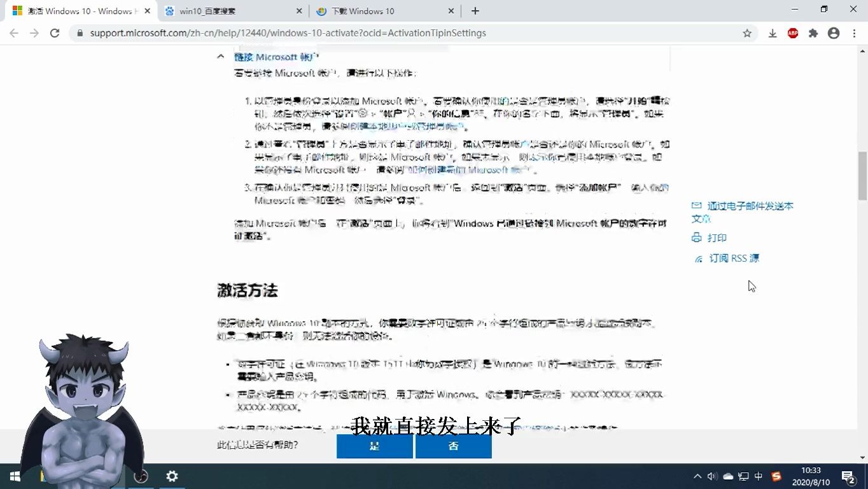Click the browser forward arrow

(34, 33)
